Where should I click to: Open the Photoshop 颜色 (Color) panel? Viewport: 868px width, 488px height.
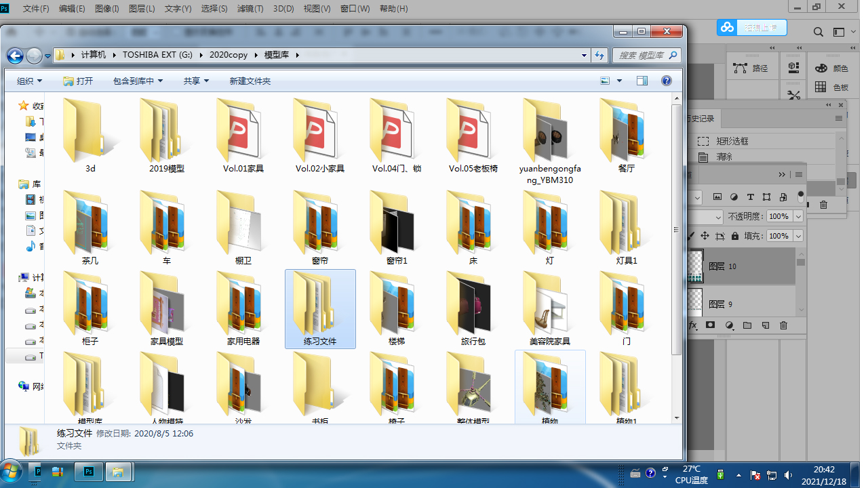pyautogui.click(x=831, y=68)
